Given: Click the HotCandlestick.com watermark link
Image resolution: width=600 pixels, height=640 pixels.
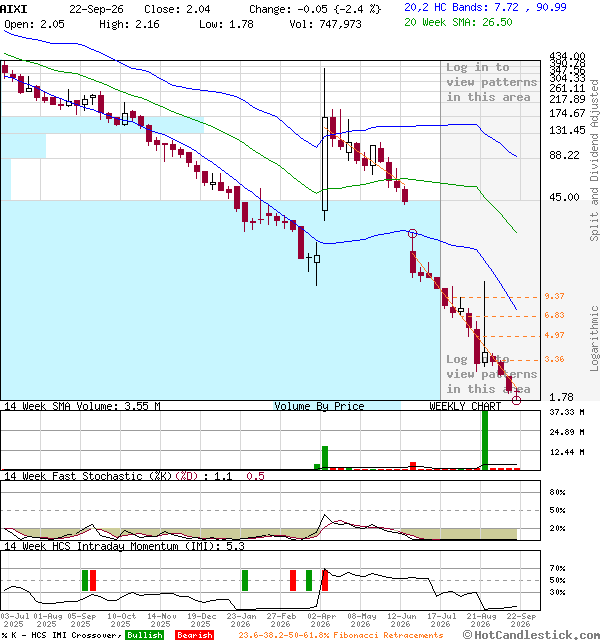Looking at the screenshot, I should [x=531, y=635].
